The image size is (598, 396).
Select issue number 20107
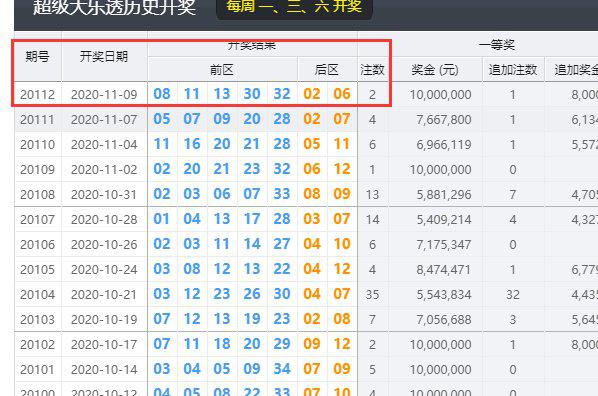point(37,219)
